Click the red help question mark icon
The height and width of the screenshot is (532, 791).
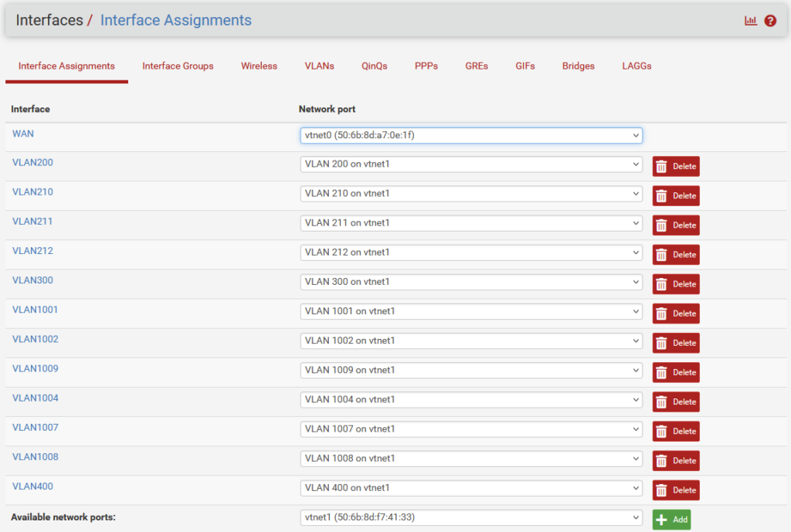770,21
